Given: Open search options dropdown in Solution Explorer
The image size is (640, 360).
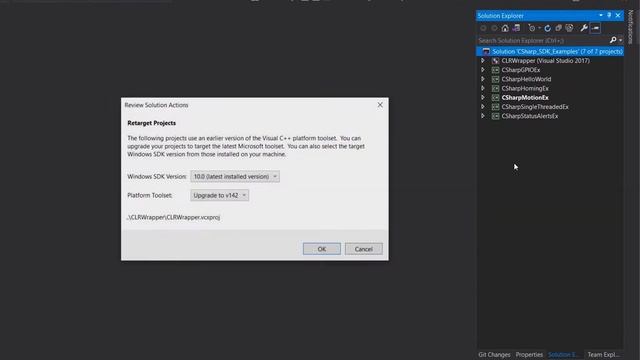Looking at the screenshot, I should [620, 40].
